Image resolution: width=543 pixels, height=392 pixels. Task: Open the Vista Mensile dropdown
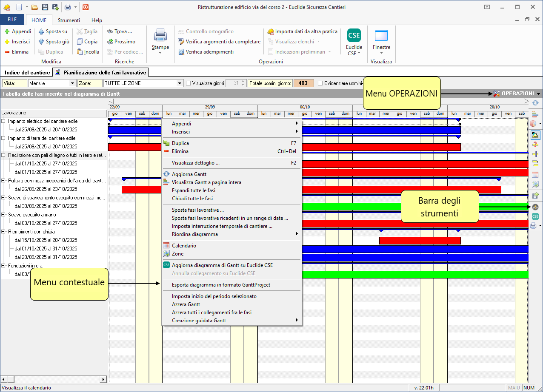click(72, 83)
